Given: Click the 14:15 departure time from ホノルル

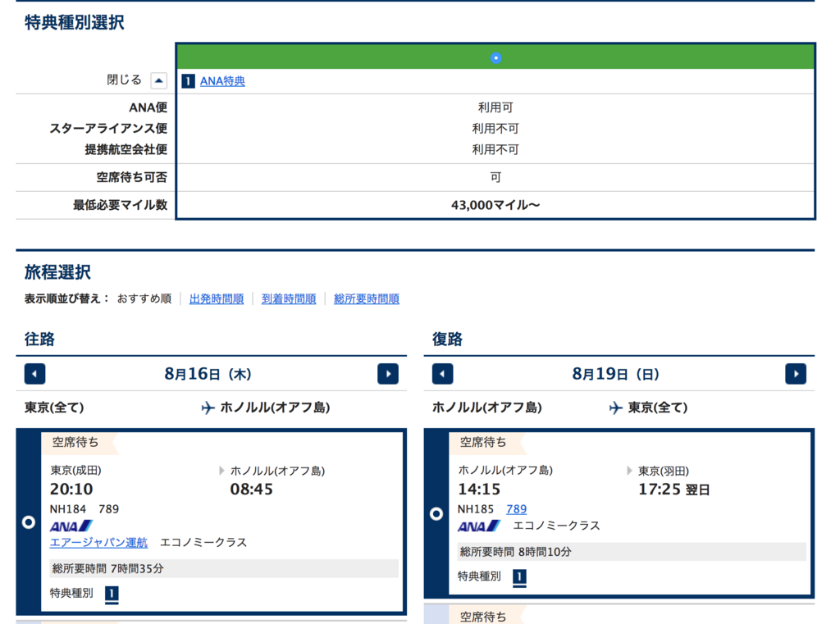Looking at the screenshot, I should (x=479, y=489).
